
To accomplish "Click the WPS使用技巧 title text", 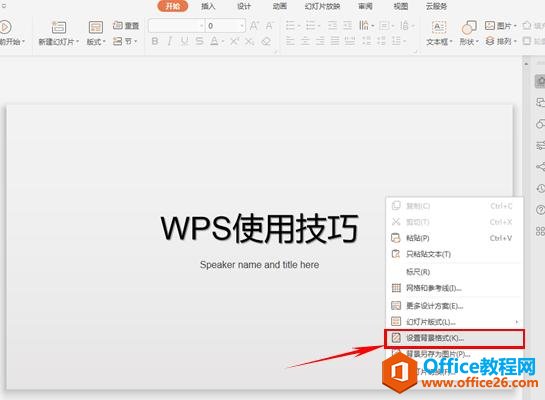I will coord(259,228).
